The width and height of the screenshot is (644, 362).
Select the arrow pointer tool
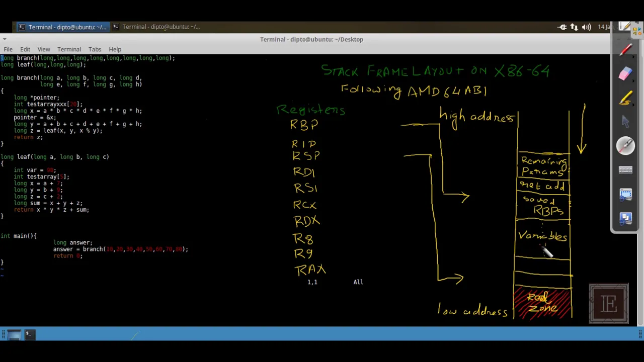click(x=625, y=122)
